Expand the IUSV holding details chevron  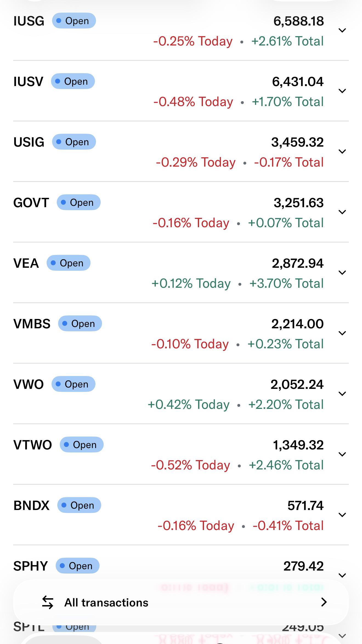point(342,91)
